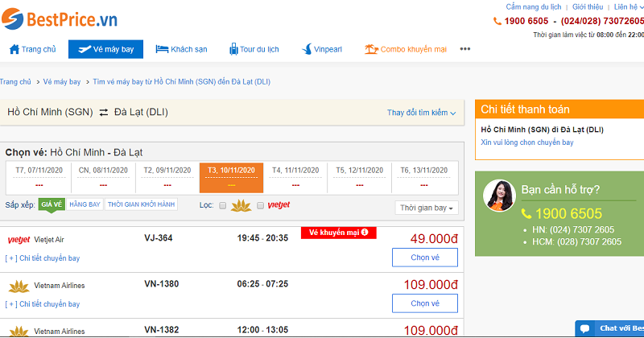Choose the VN-1380 ticket with Chọn vé
This screenshot has width=644, height=338.
tap(425, 303)
